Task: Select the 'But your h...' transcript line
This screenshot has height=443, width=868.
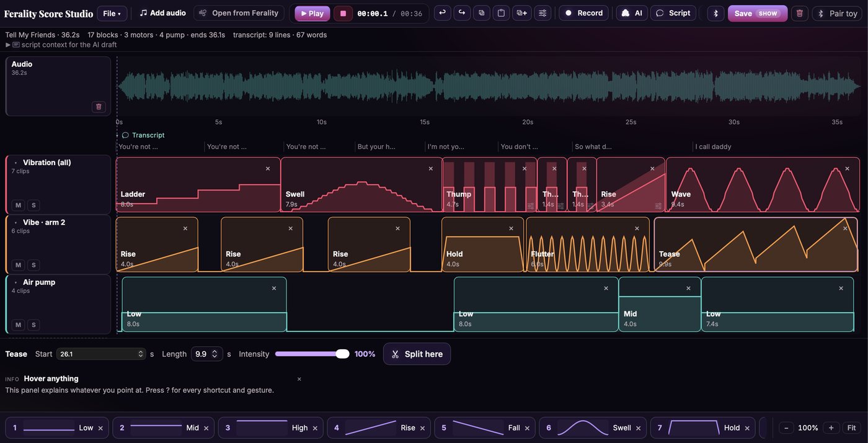Action: click(x=376, y=147)
